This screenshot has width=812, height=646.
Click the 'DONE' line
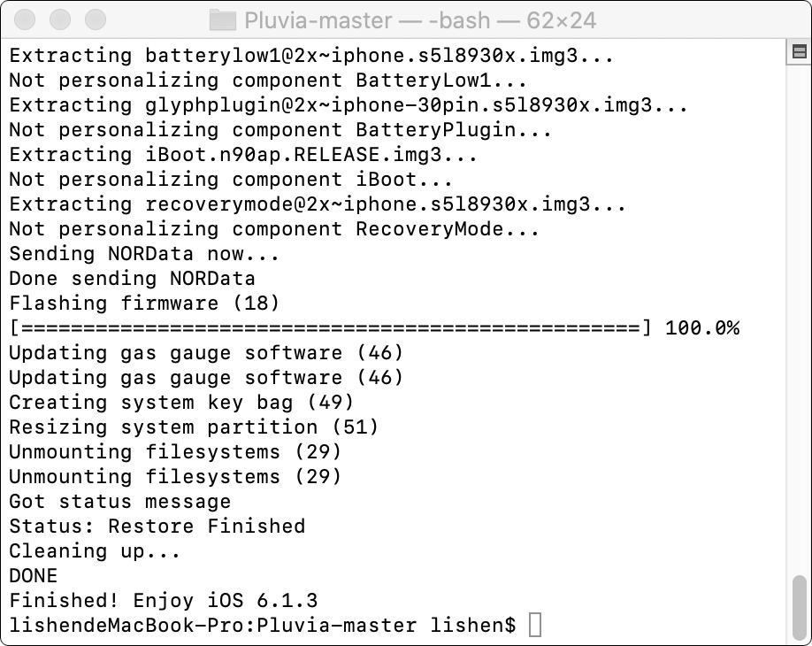[33, 575]
